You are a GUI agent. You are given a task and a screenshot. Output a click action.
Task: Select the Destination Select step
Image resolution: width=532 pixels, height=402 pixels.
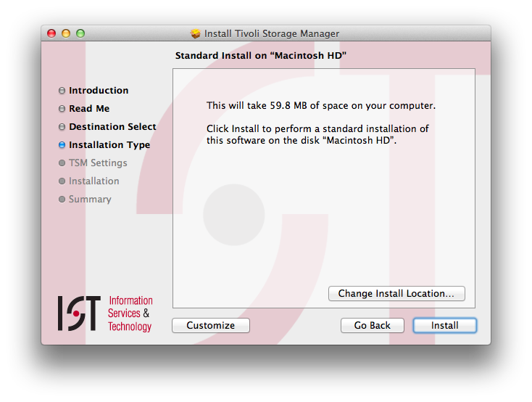click(x=112, y=126)
